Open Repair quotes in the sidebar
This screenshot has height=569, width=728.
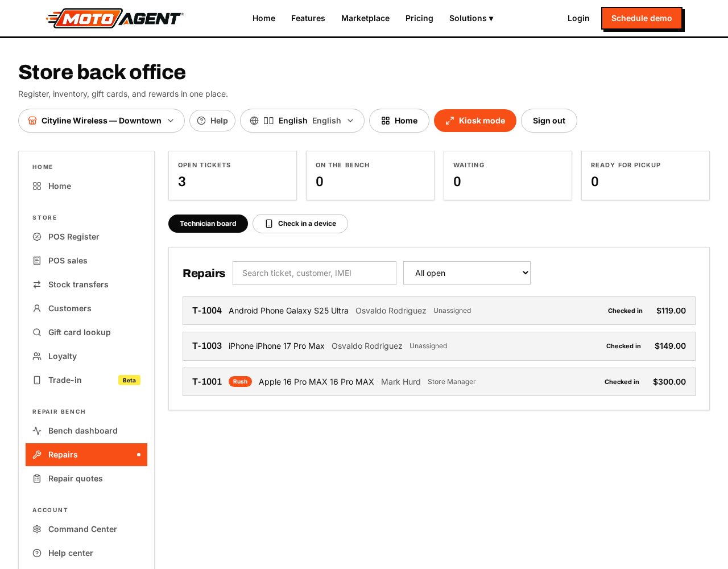pyautogui.click(x=86, y=479)
